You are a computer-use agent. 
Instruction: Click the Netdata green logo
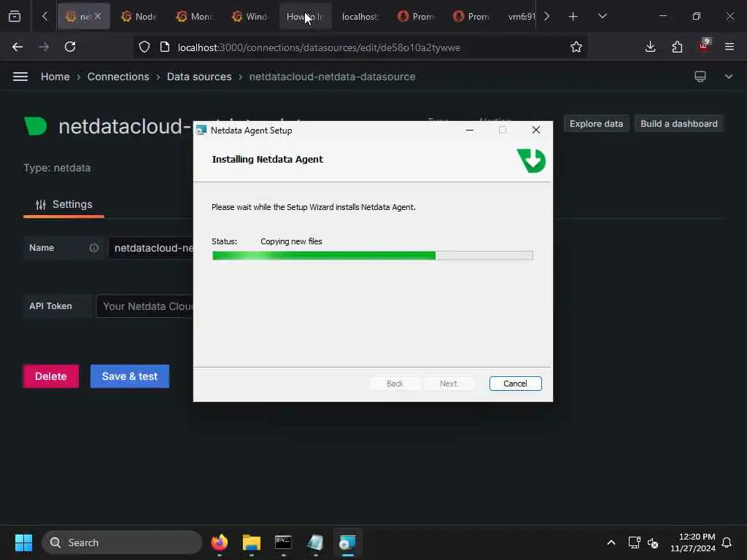[35, 126]
